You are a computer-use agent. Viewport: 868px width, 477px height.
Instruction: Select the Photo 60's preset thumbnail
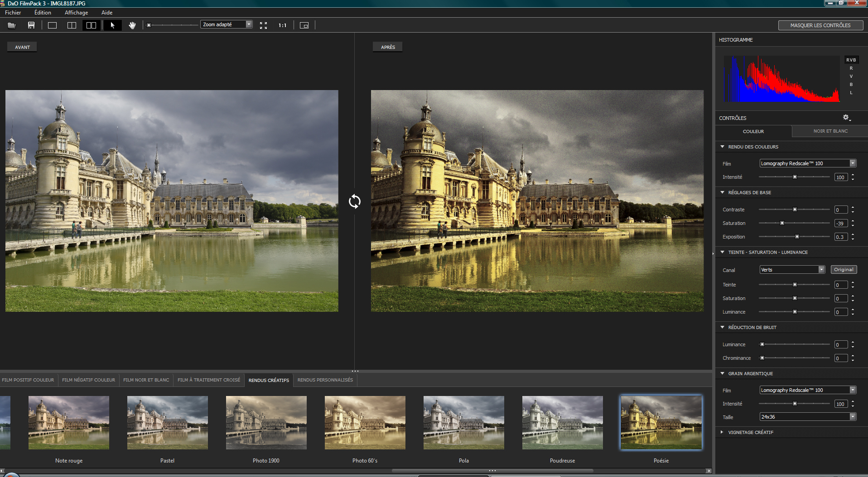pos(365,423)
